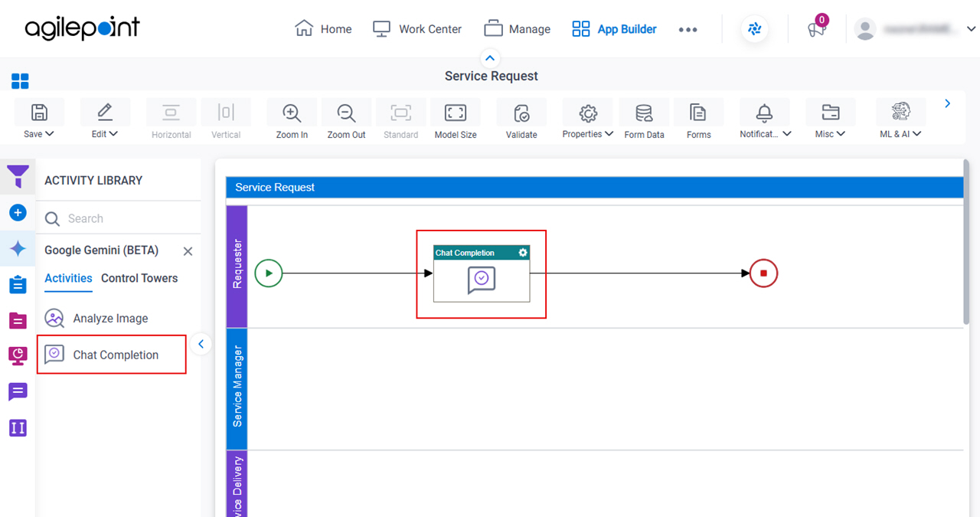Click the Service Request pool title bar

tap(595, 188)
